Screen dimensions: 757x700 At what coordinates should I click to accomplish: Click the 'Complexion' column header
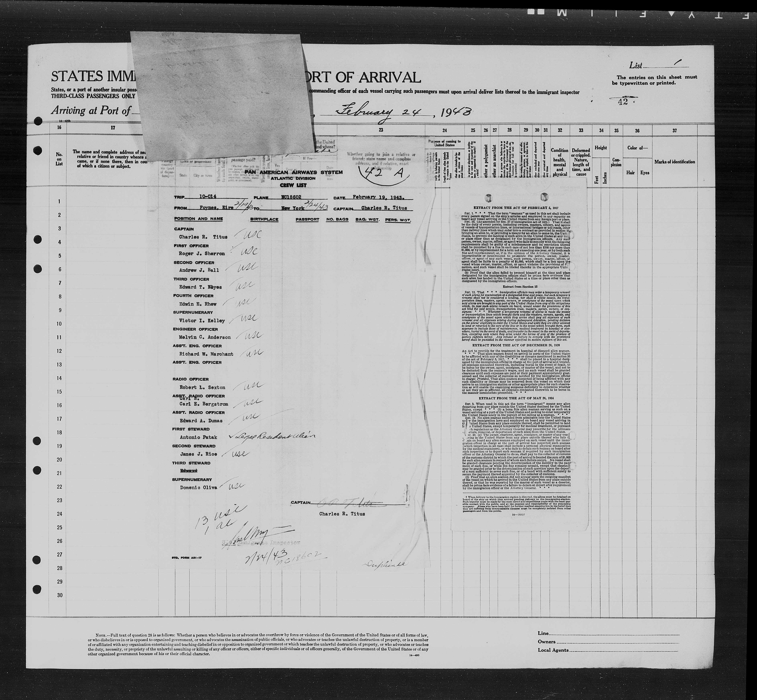coord(617,162)
